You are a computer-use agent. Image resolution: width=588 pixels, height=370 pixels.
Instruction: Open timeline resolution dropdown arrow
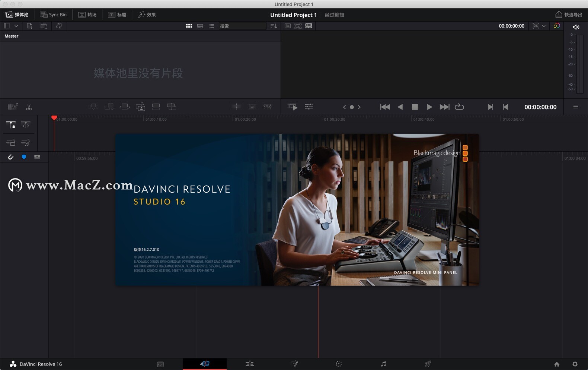pyautogui.click(x=544, y=26)
